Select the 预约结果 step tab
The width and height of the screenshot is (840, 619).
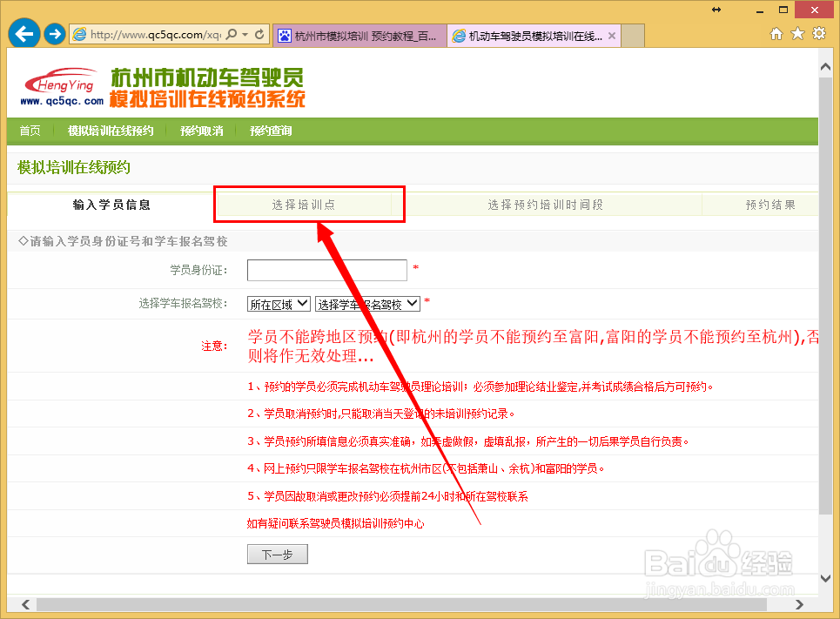[770, 205]
